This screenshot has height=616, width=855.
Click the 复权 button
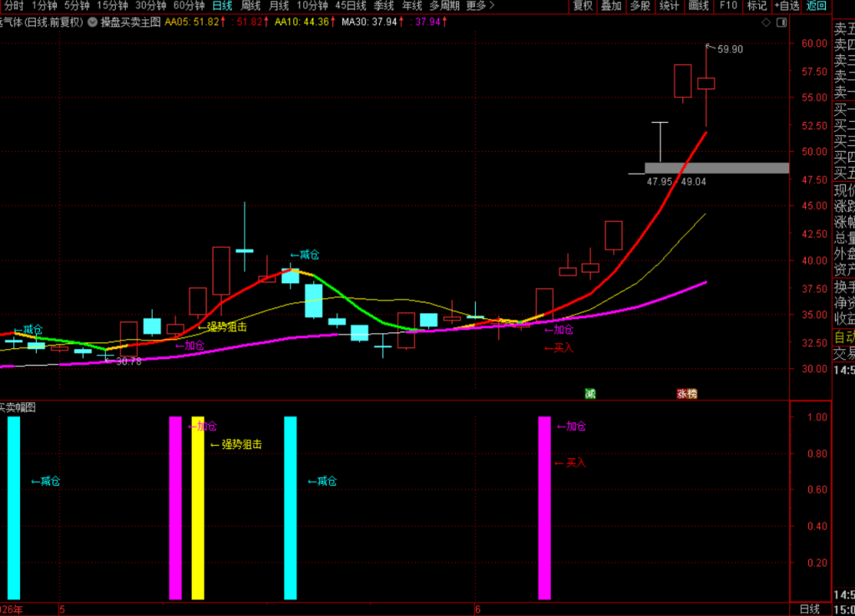click(582, 6)
